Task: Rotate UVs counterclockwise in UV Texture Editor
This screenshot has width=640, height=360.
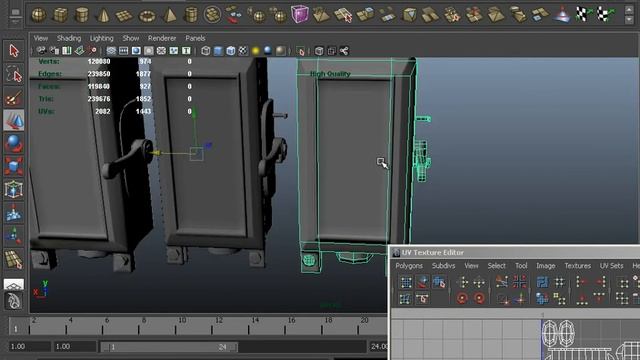Action: pos(462,298)
